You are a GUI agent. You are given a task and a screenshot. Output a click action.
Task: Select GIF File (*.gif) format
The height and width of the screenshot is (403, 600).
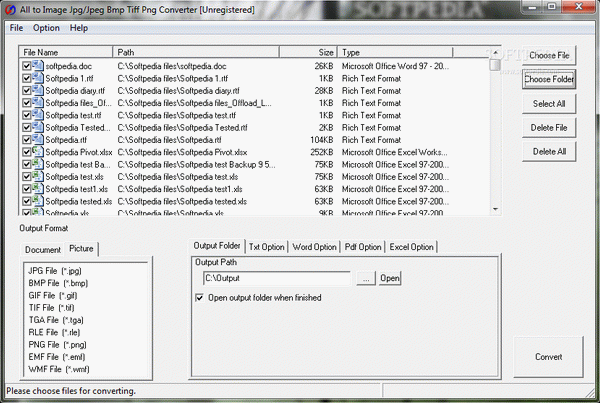53,295
